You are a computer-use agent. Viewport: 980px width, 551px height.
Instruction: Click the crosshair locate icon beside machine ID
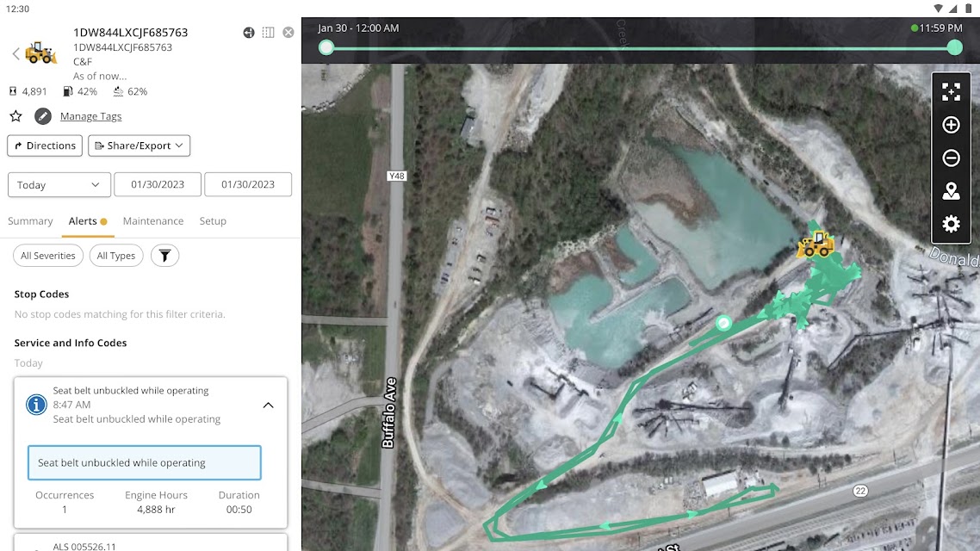(249, 33)
